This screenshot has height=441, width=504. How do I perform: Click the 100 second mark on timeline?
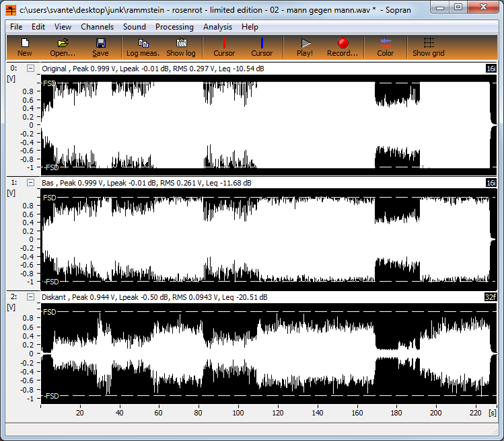click(x=238, y=413)
